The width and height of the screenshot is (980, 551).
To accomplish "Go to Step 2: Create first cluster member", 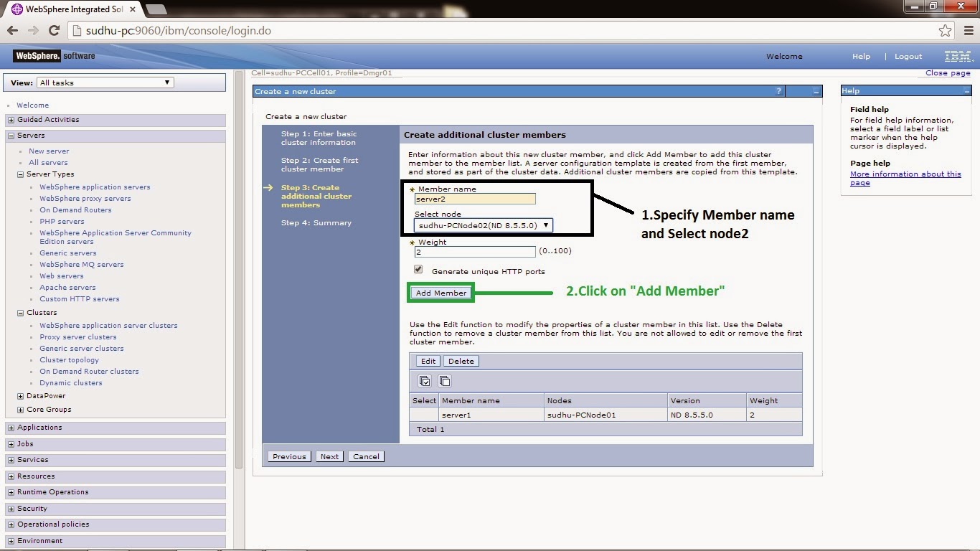I will point(319,165).
